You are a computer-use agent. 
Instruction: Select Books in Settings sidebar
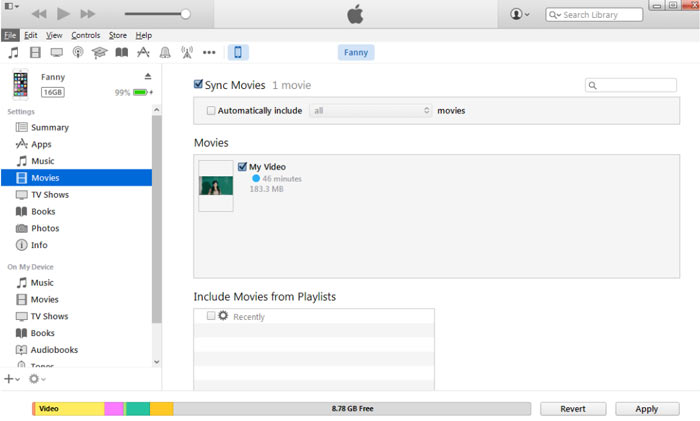[x=76, y=212]
